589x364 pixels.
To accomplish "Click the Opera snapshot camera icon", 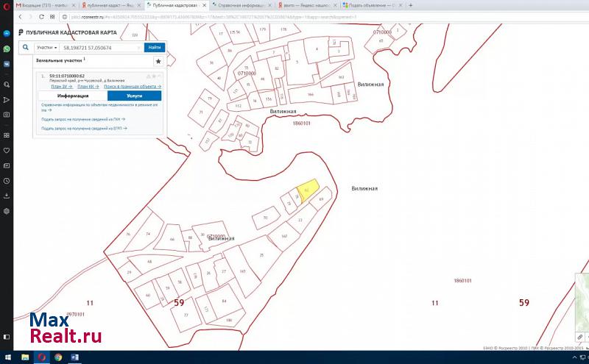I will [x=6, y=115].
